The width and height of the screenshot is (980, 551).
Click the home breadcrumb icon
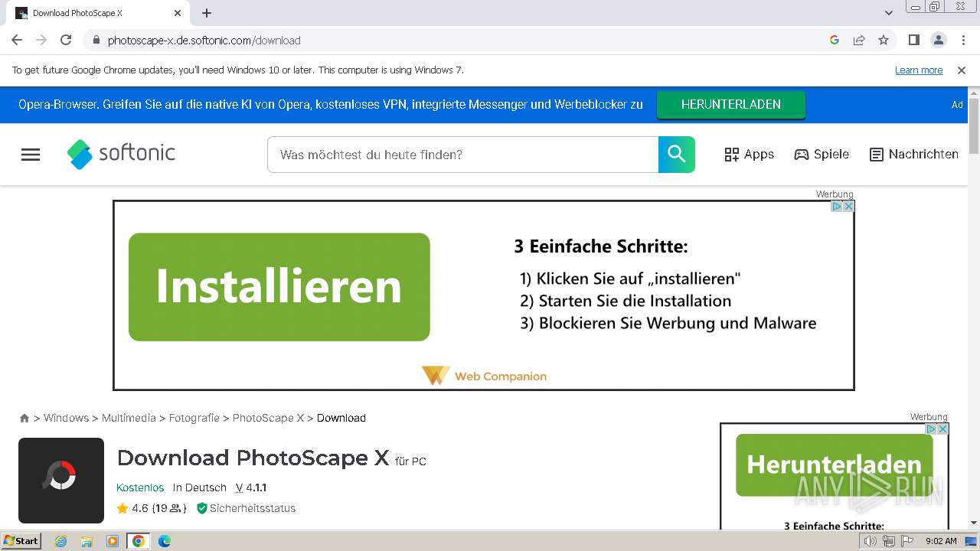(x=24, y=418)
